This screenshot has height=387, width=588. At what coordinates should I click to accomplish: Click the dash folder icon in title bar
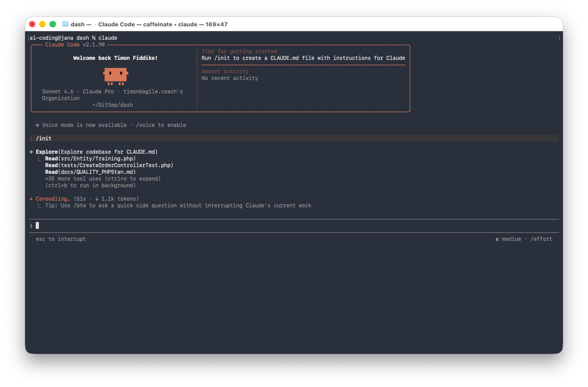(x=65, y=24)
